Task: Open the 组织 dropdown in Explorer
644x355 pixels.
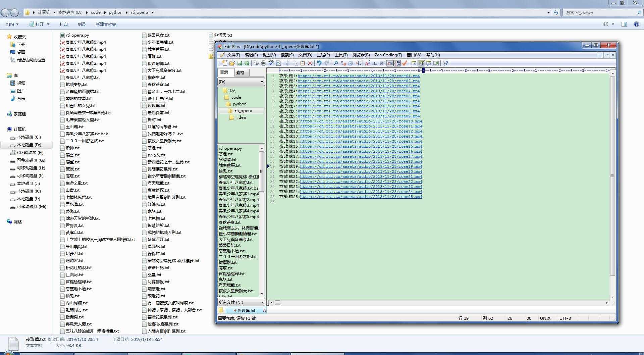Action: 12,24
